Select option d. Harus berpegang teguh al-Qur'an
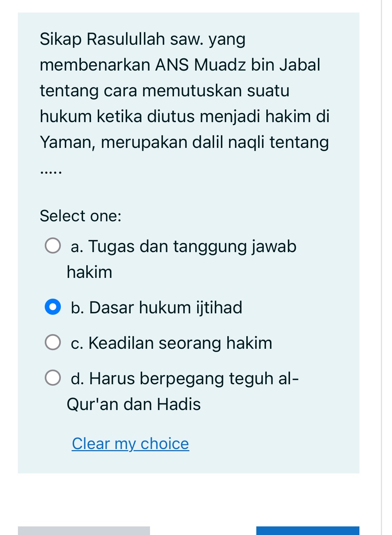 click(53, 378)
